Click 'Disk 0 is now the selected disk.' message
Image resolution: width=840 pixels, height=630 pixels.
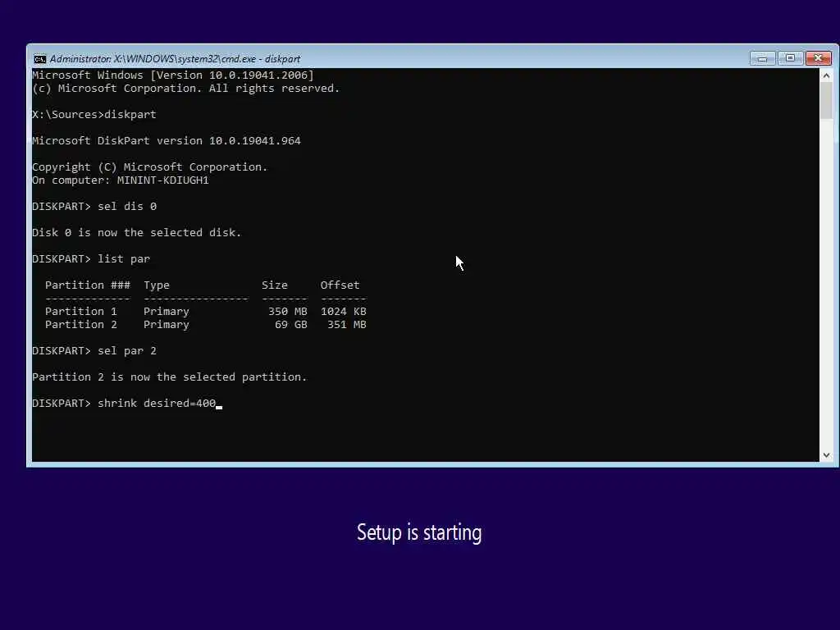pyautogui.click(x=137, y=232)
